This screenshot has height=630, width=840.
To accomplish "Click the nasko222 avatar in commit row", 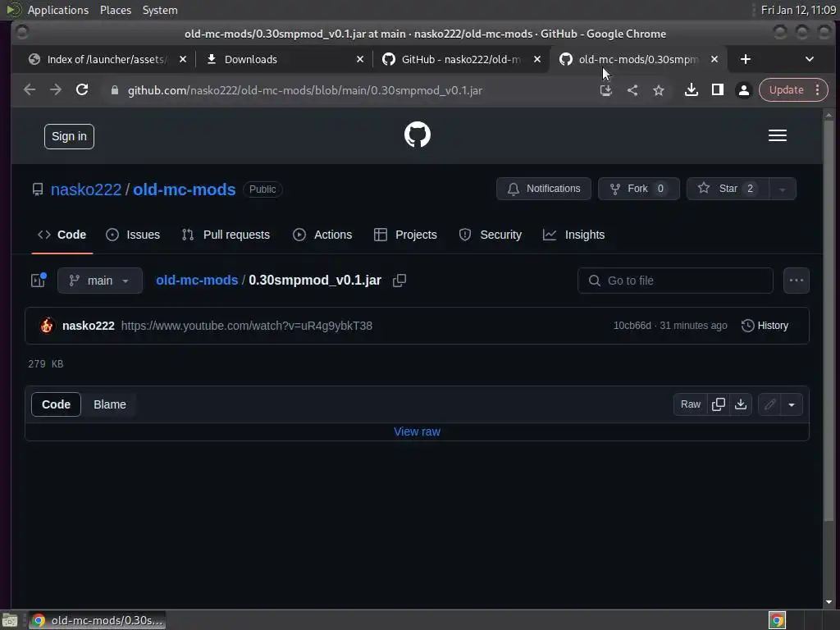I will click(x=47, y=326).
